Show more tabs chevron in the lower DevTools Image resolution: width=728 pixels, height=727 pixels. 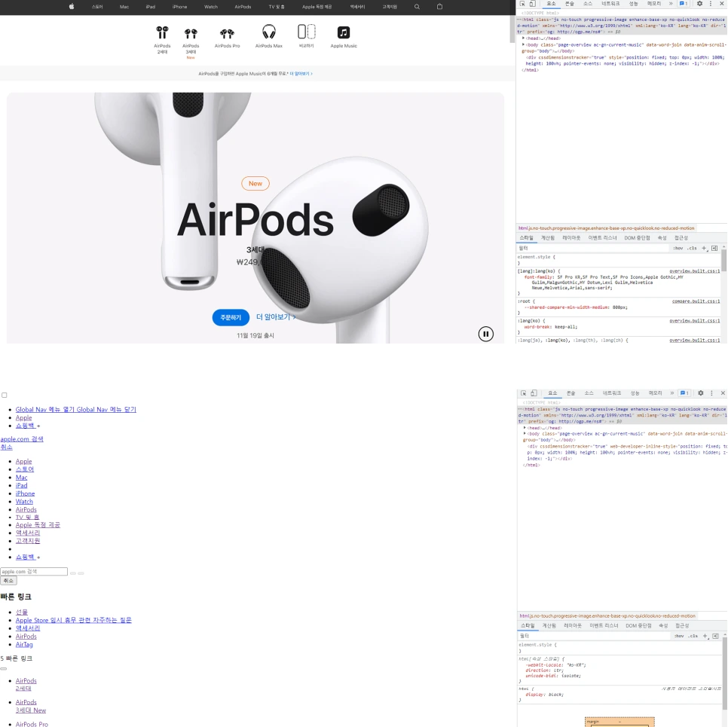tap(671, 393)
